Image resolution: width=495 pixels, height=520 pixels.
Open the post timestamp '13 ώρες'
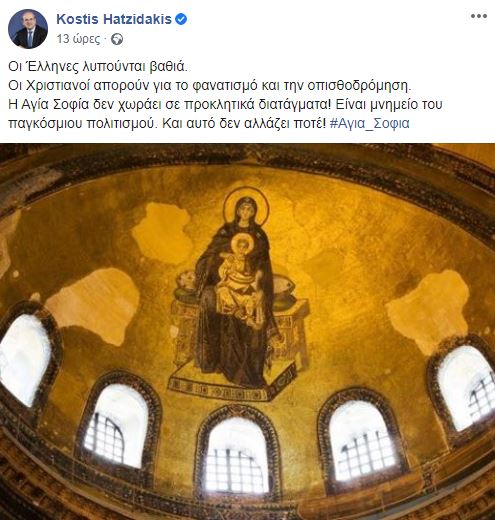(78, 39)
